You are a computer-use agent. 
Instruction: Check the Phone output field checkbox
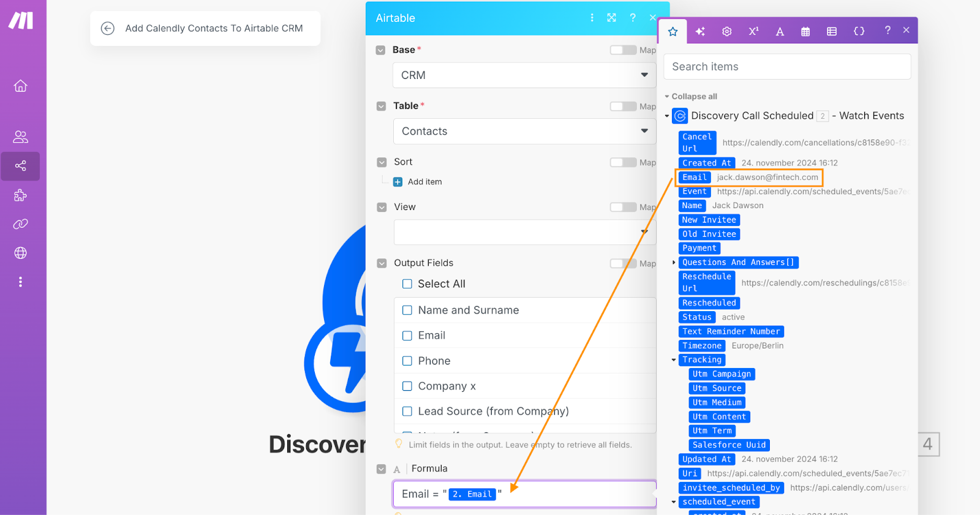coord(407,361)
